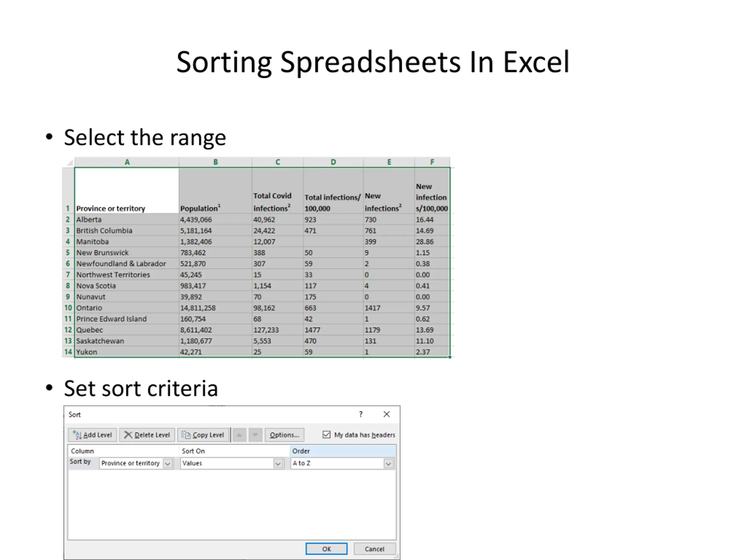The height and width of the screenshot is (560, 747).
Task: Move sort level up arrow
Action: (239, 435)
